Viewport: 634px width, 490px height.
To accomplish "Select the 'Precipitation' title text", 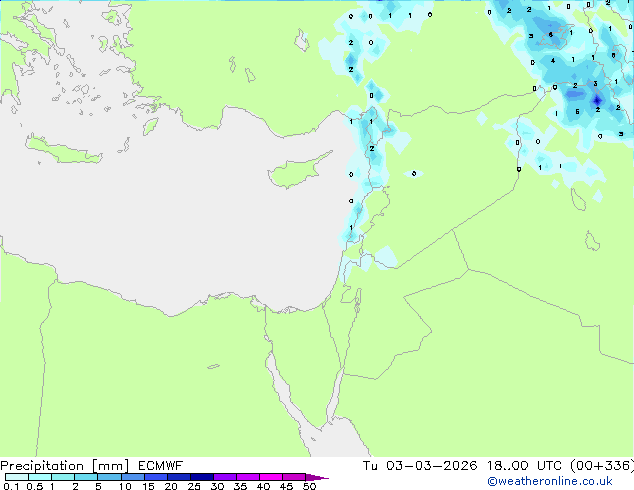I will [42, 466].
